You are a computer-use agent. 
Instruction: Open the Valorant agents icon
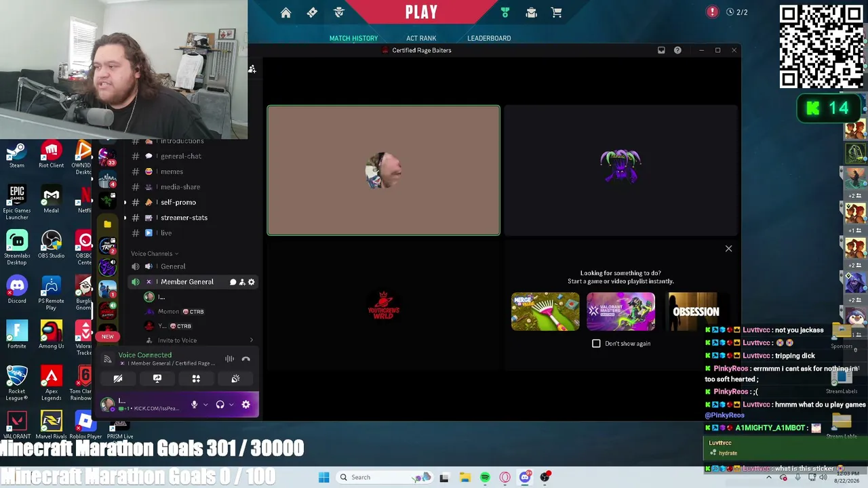339,12
